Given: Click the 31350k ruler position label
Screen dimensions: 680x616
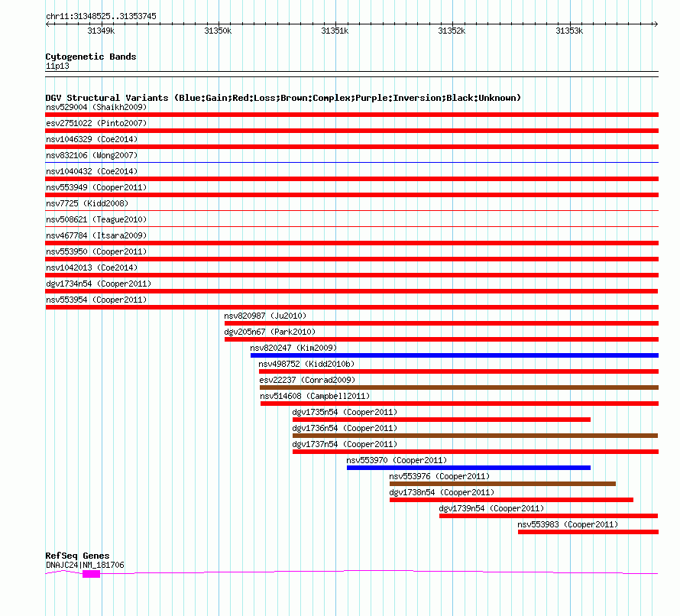Looking at the screenshot, I should coord(218,31).
